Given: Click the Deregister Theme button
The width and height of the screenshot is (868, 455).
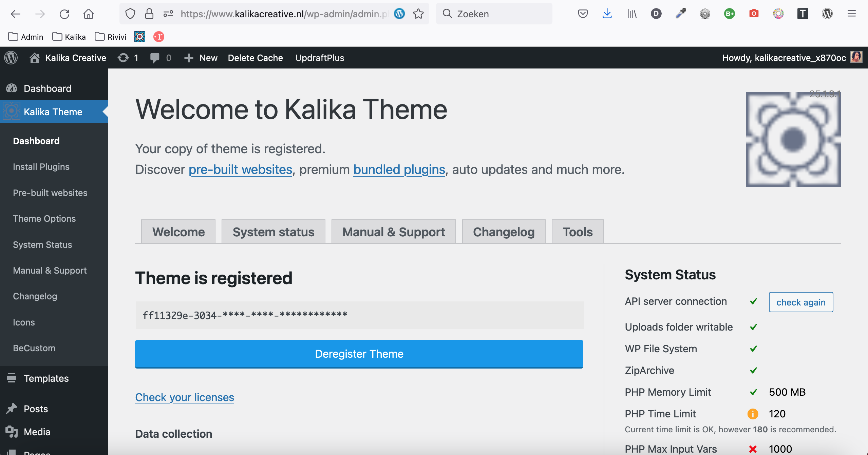Looking at the screenshot, I should pos(359,354).
